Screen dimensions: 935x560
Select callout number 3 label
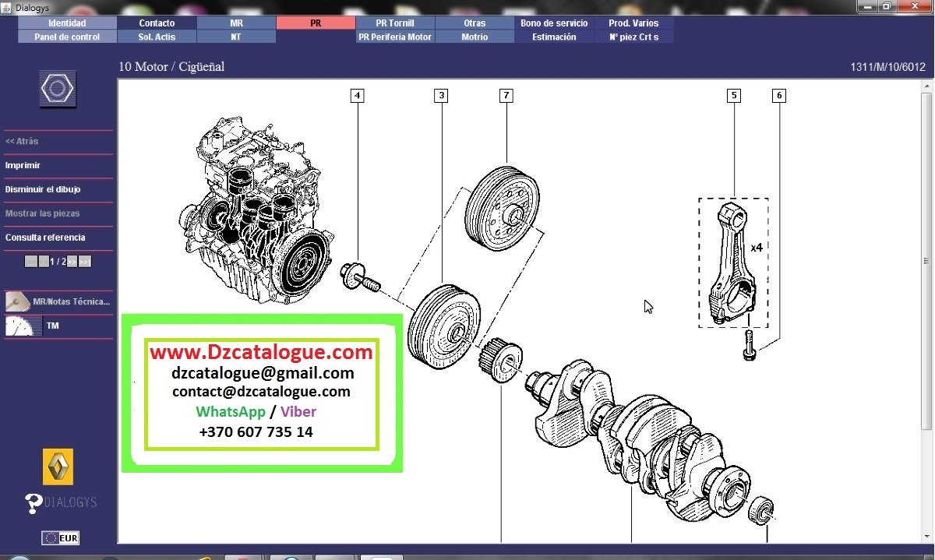(x=442, y=96)
